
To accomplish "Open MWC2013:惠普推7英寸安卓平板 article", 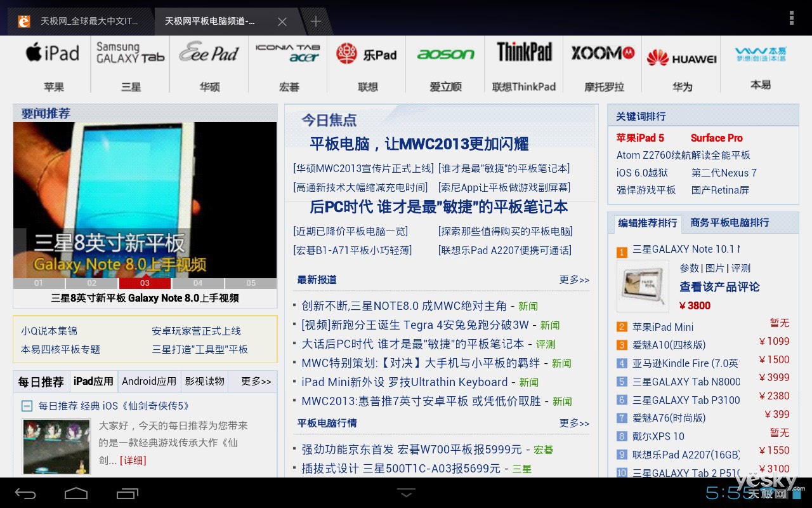I will coord(421,401).
